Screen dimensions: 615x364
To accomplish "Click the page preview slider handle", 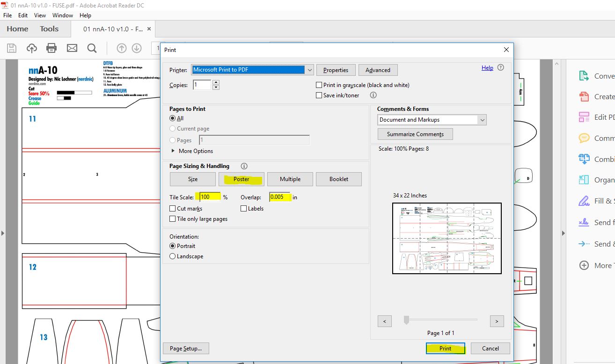I will 406,320.
